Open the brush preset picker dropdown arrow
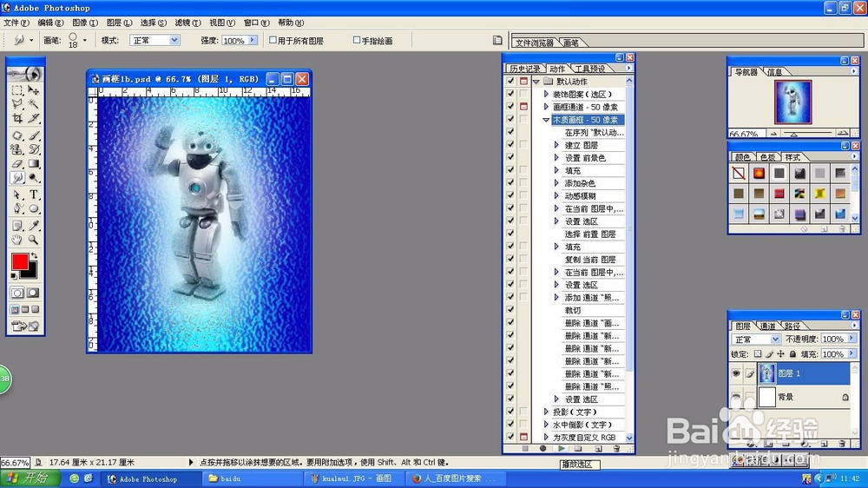868x488 pixels. coord(85,40)
